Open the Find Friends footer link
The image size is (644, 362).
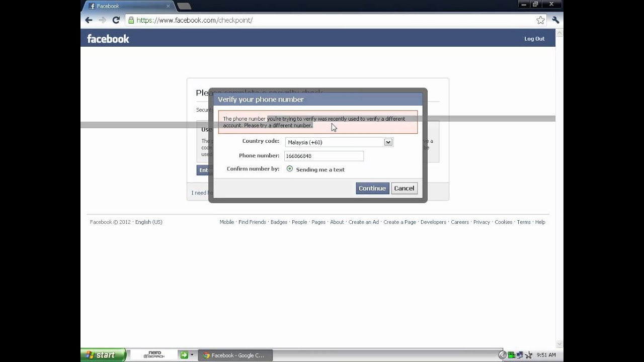[x=252, y=222]
